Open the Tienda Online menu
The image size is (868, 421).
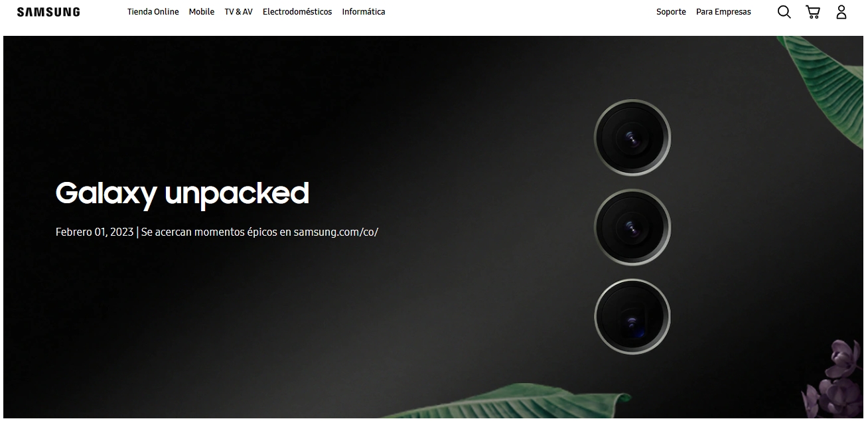(x=153, y=12)
